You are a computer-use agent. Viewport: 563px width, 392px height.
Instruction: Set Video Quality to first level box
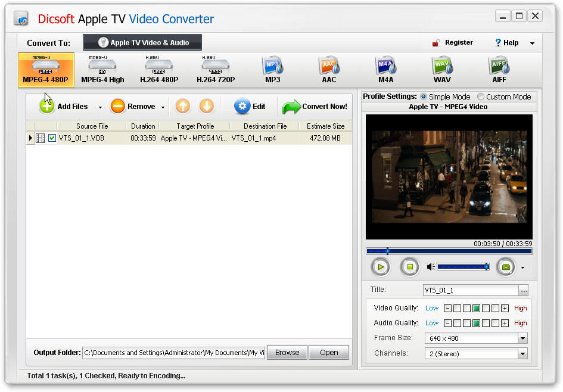tap(457, 309)
